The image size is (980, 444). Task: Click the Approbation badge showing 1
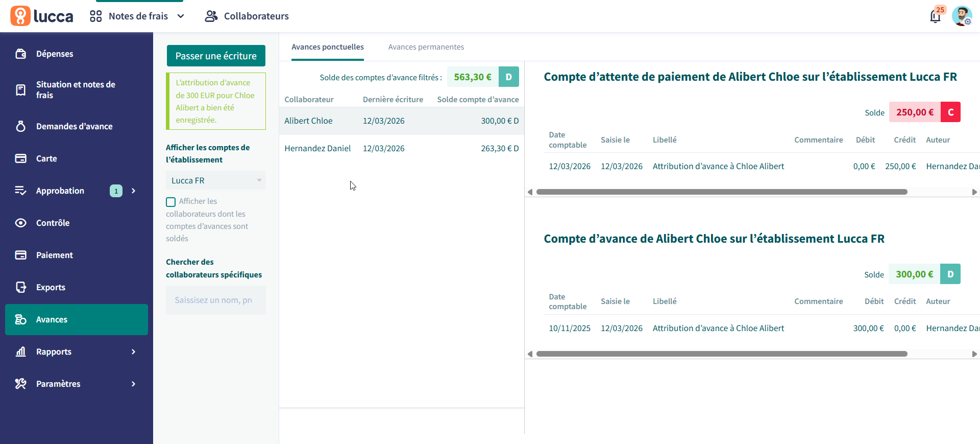[x=116, y=191]
